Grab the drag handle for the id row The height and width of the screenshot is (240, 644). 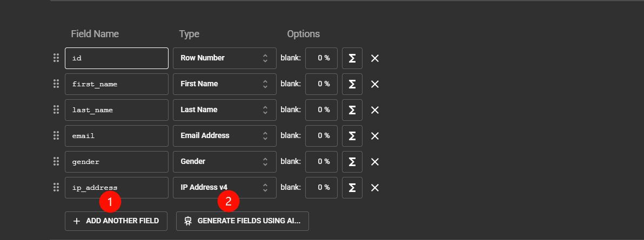tap(56, 58)
